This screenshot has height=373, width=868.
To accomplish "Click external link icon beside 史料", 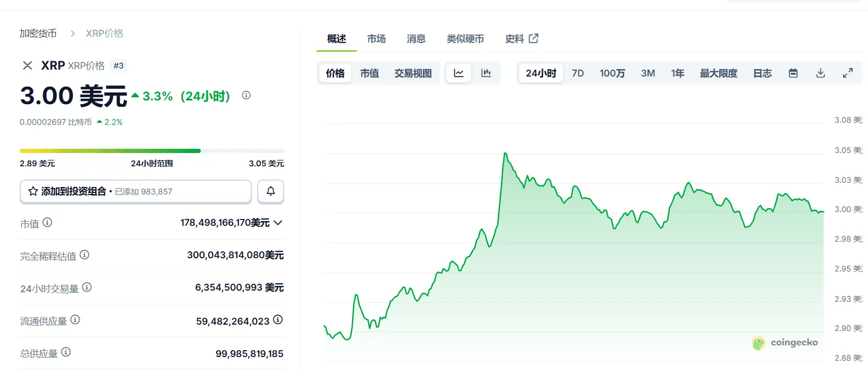I will [534, 38].
